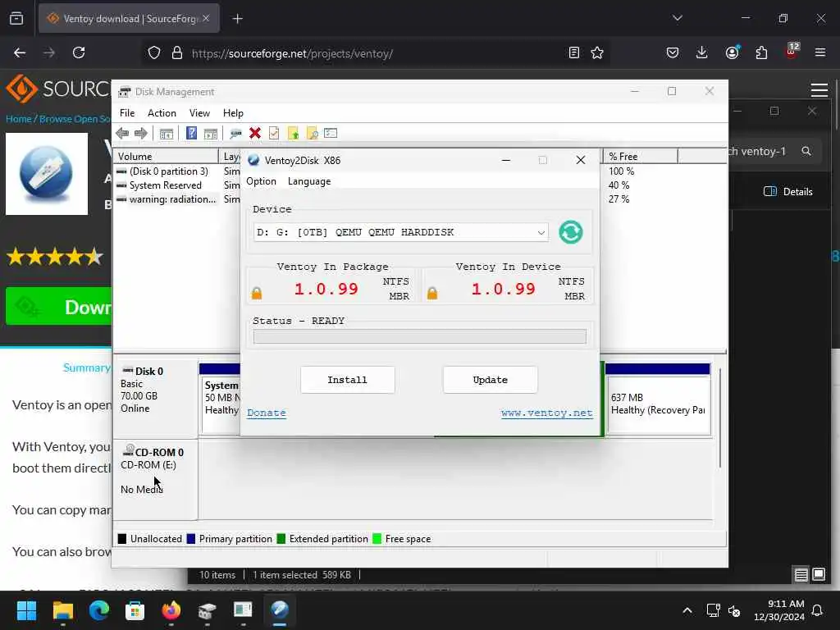840x630 pixels.
Task: Click the blue Help question-mark toolbar icon
Action: (191, 134)
